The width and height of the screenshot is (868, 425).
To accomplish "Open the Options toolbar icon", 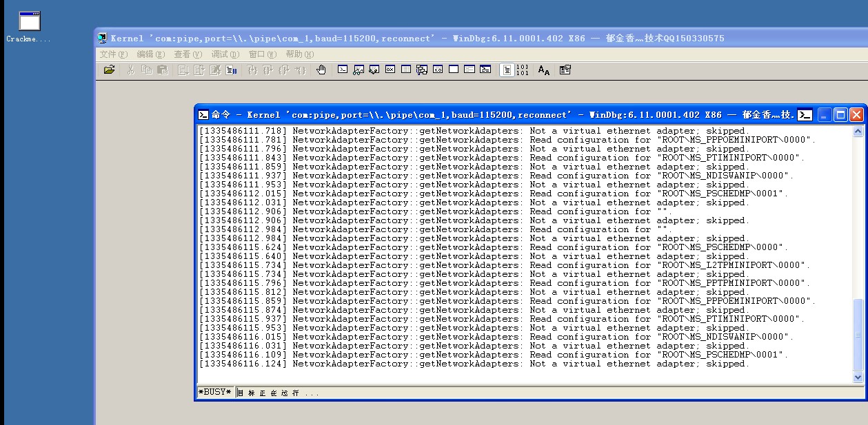I will tap(565, 70).
